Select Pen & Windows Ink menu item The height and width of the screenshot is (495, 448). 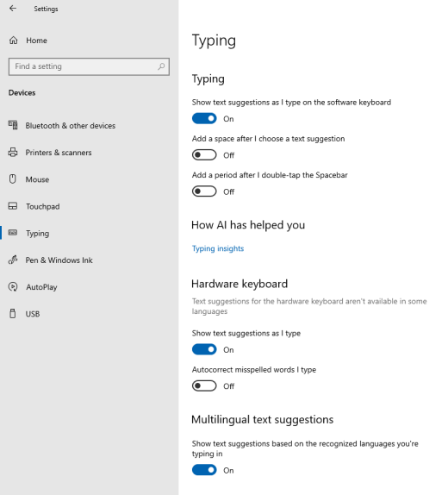[59, 260]
